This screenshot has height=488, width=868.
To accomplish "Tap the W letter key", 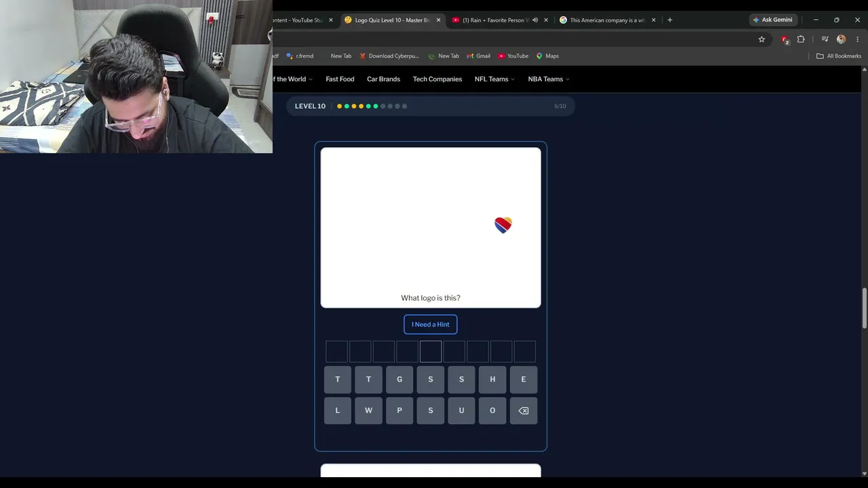I will pyautogui.click(x=368, y=411).
